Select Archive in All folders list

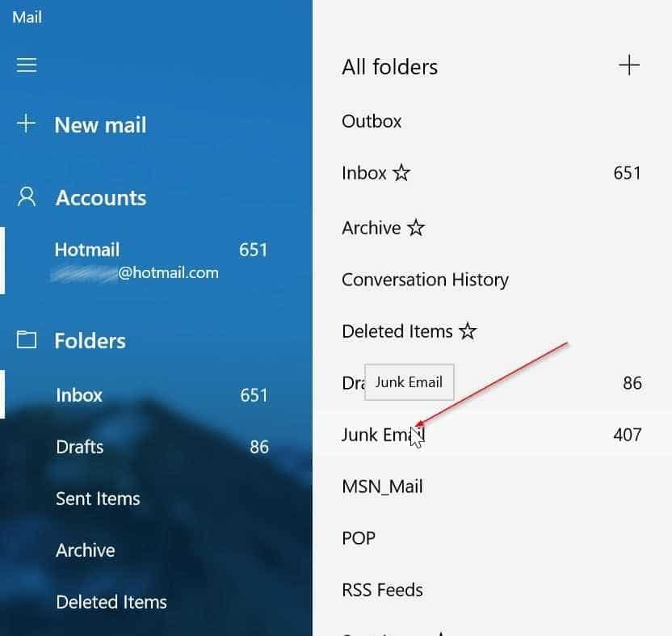372,228
